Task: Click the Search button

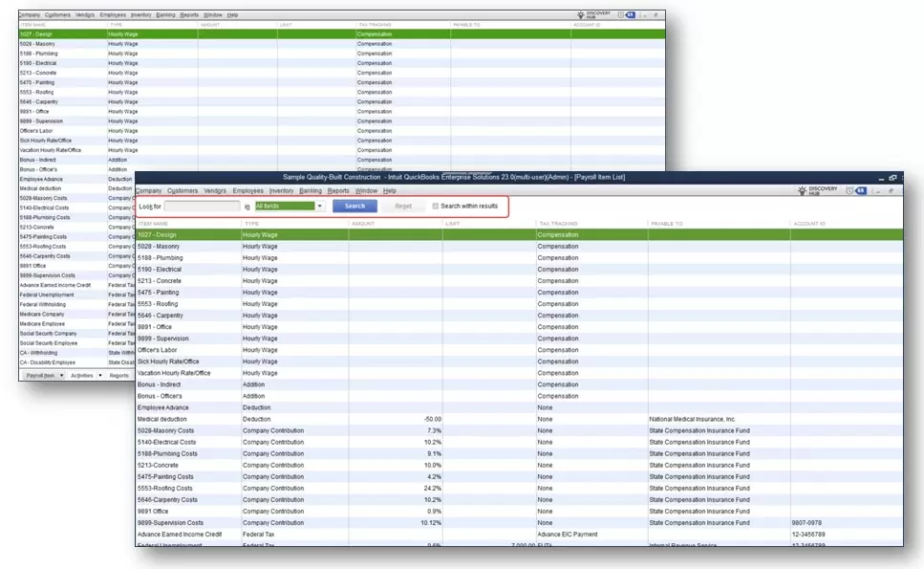Action: click(354, 206)
